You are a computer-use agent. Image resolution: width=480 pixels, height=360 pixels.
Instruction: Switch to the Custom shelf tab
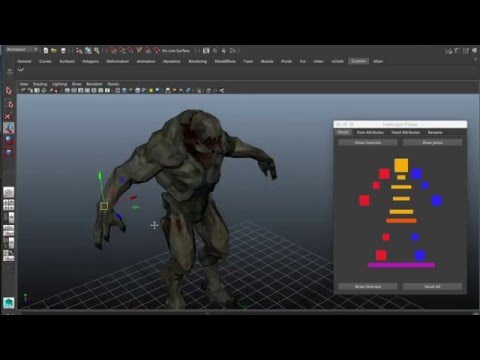pyautogui.click(x=359, y=61)
